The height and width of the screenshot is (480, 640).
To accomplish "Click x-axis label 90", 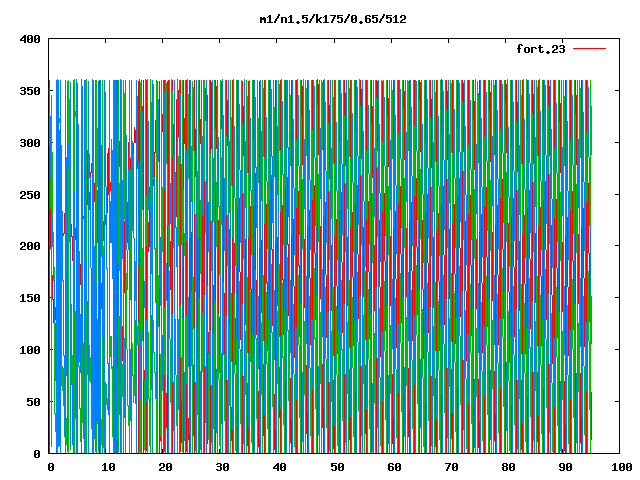I will click(x=566, y=467).
